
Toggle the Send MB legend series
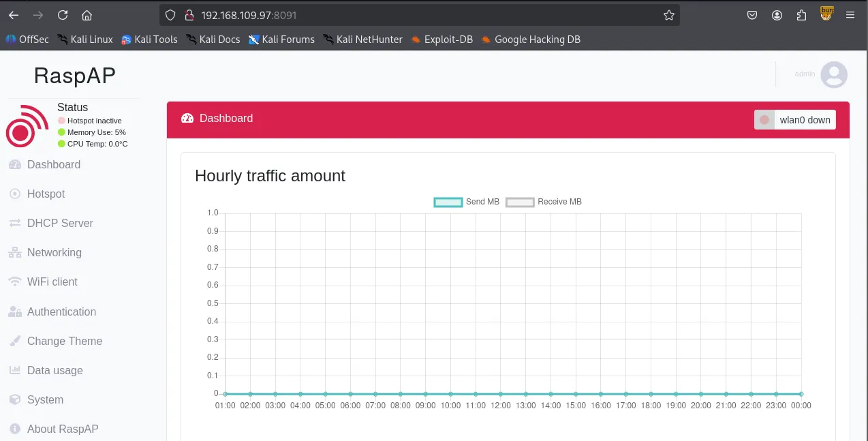coord(467,202)
